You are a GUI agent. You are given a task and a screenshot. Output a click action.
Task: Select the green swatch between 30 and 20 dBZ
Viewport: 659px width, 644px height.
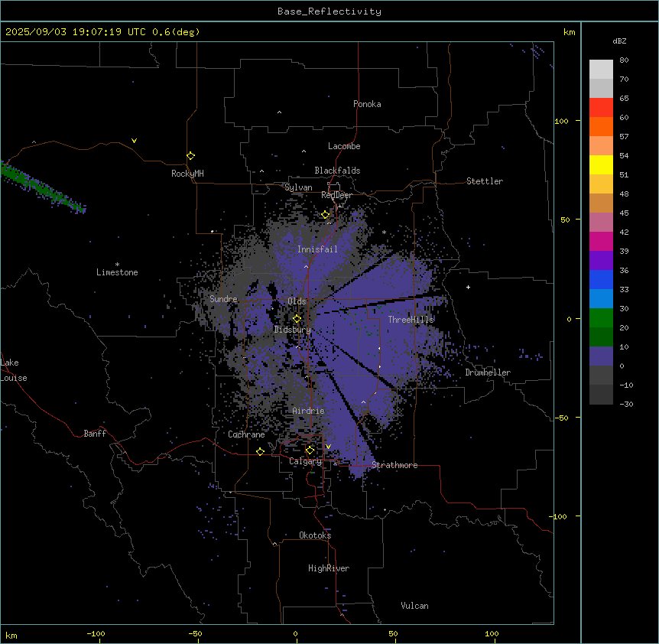coord(601,318)
